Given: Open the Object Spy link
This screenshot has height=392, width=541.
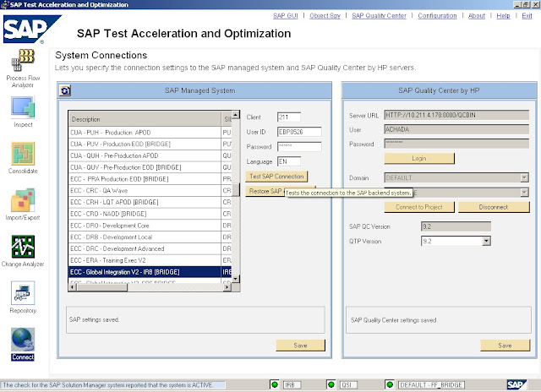Looking at the screenshot, I should click(x=325, y=16).
